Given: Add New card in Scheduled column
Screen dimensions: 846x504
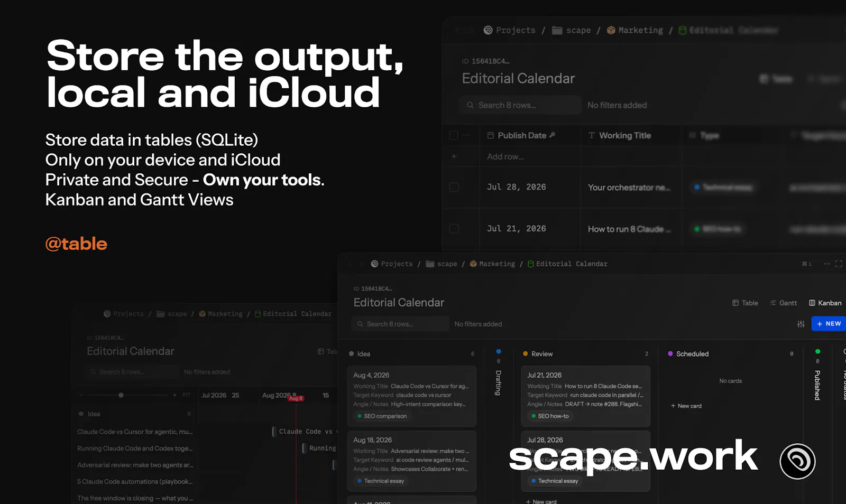Looking at the screenshot, I should pyautogui.click(x=686, y=406).
